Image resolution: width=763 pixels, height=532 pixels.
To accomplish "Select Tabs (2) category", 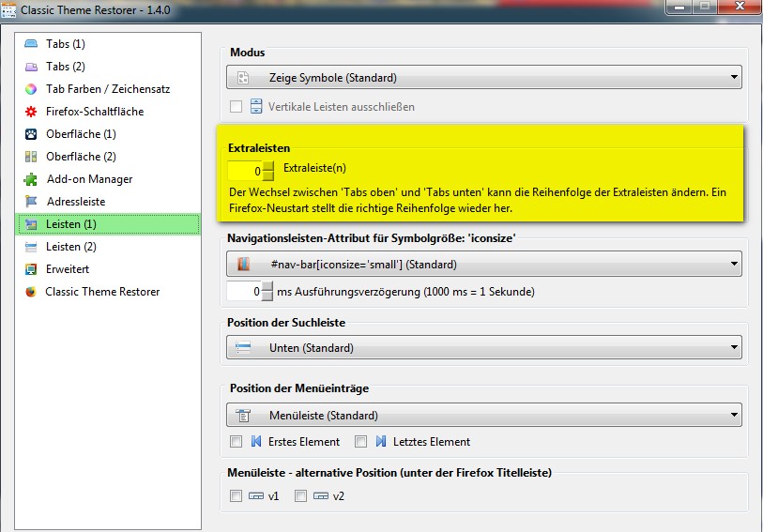I will click(108, 67).
